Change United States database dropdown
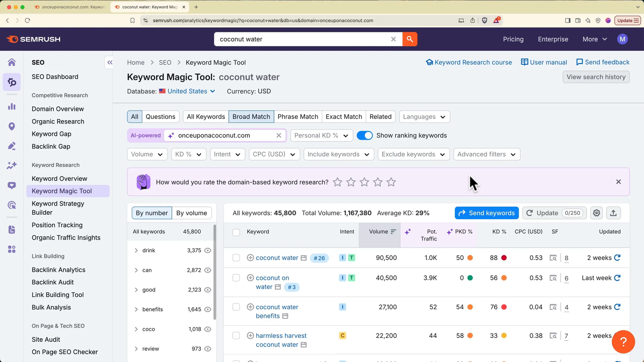This screenshot has width=644, height=362. tap(187, 91)
